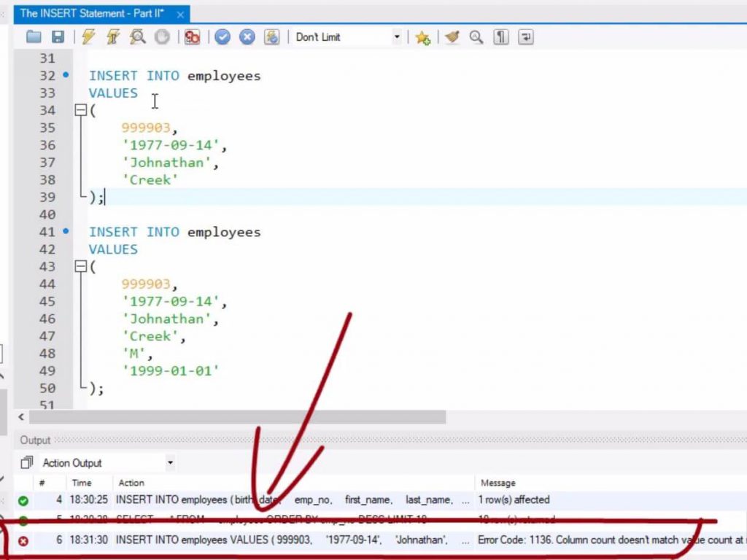Commit transaction with the blue checkmark icon

(222, 36)
